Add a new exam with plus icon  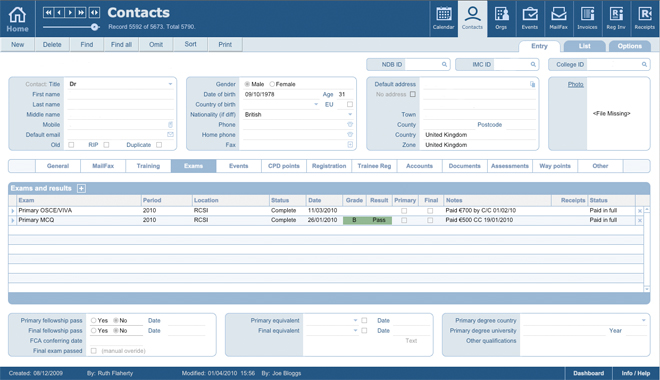82,189
